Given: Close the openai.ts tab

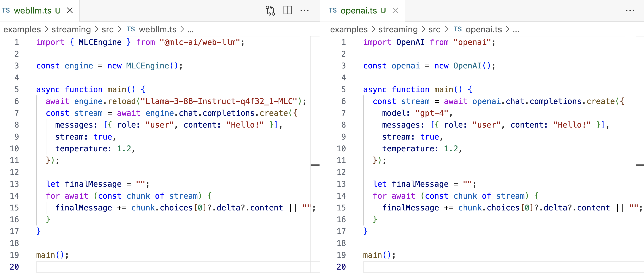Looking at the screenshot, I should click(395, 10).
